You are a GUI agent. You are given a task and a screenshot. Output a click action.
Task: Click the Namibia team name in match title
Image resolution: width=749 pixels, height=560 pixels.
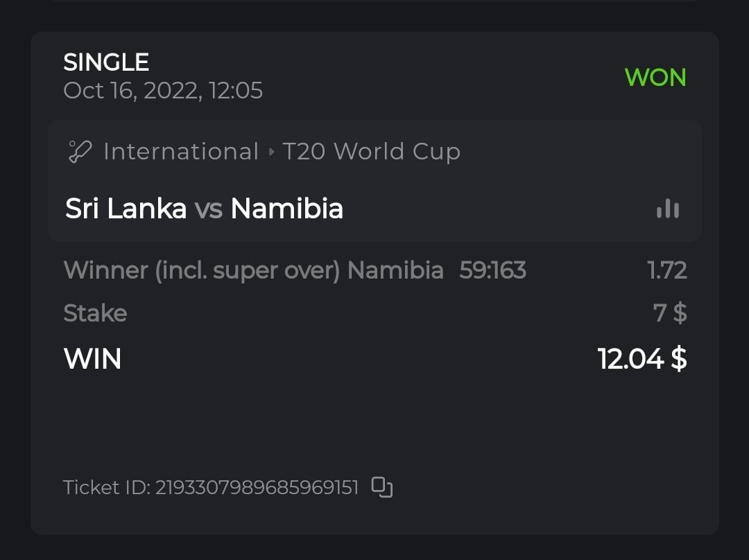click(286, 209)
